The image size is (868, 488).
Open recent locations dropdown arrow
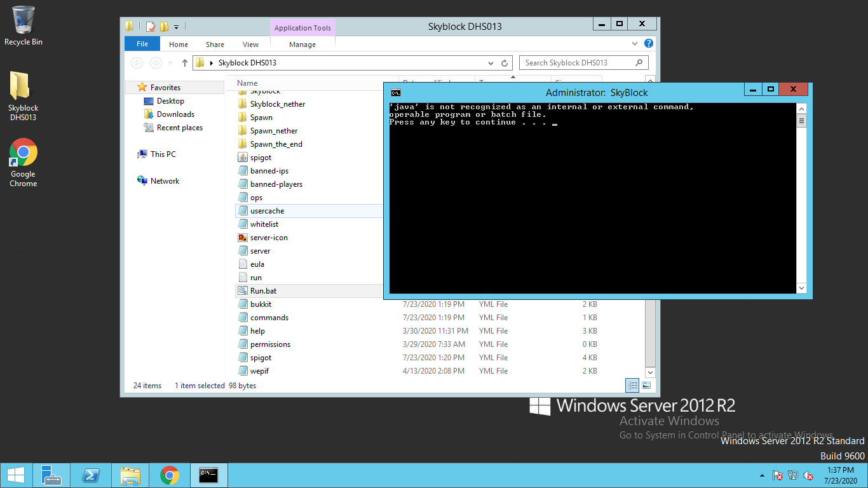(170, 63)
